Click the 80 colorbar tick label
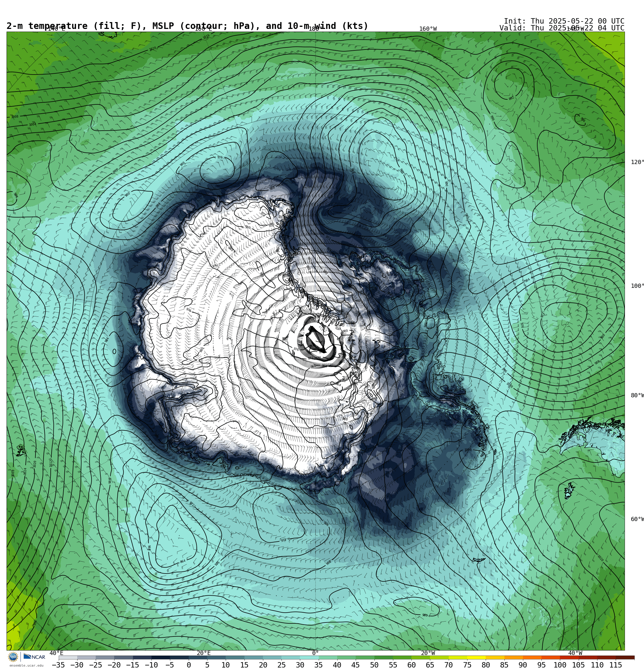 click(x=486, y=665)
